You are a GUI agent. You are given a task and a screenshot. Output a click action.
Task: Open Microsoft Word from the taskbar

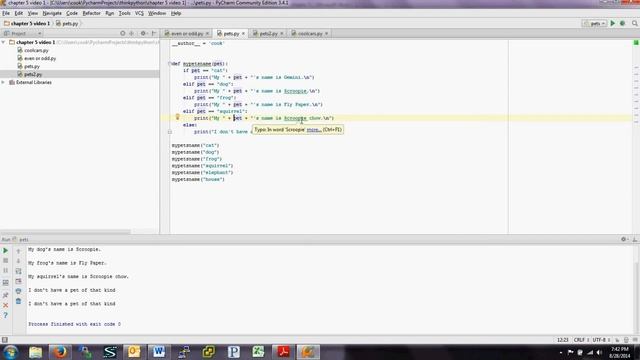click(x=159, y=352)
